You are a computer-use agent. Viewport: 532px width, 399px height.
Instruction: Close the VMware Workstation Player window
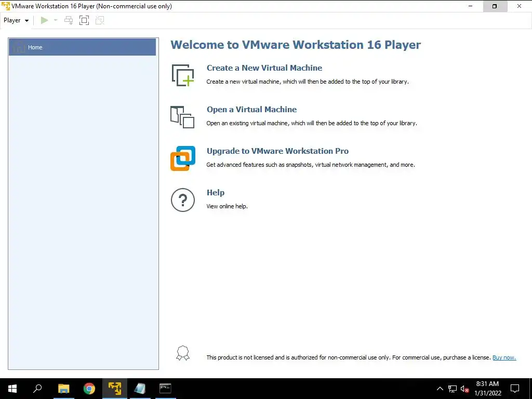519,6
